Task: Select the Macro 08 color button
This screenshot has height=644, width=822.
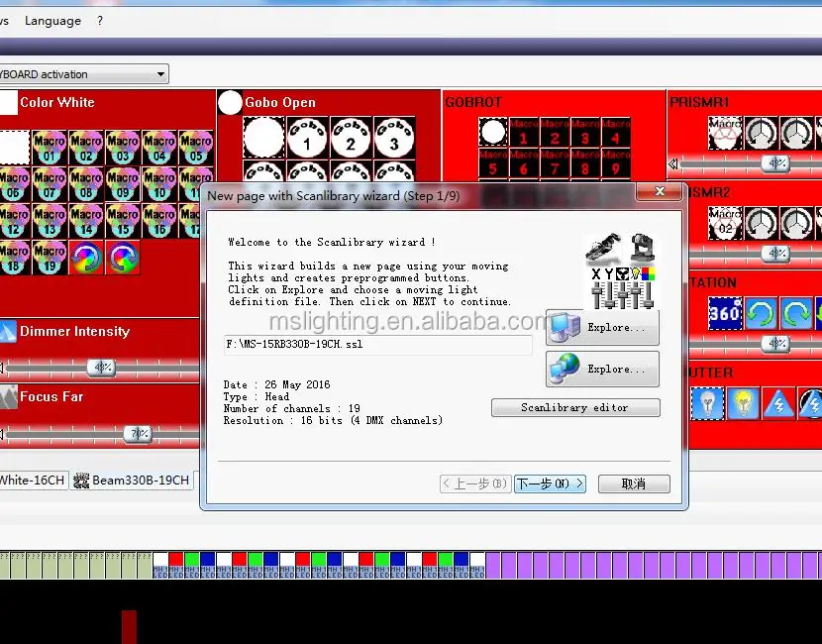Action: (86, 184)
